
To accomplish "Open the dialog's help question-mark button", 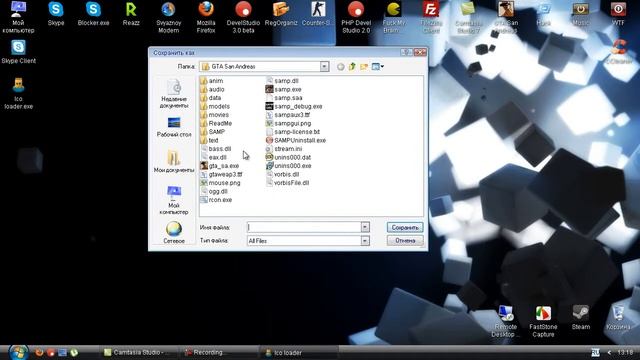I will (x=406, y=52).
